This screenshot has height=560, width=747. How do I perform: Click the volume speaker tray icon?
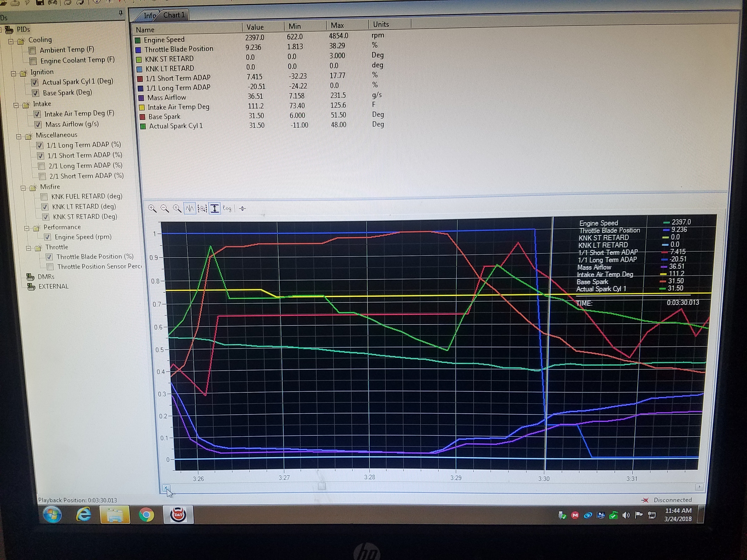pos(626,515)
